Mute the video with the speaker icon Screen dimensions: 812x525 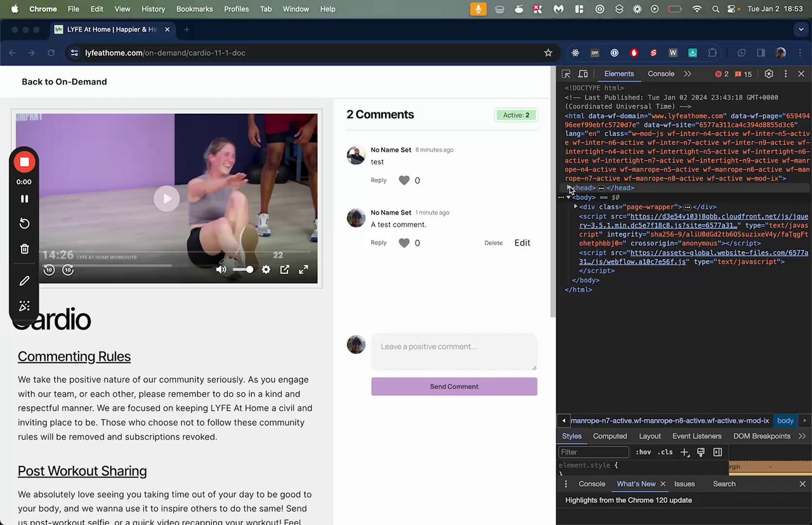(221, 270)
